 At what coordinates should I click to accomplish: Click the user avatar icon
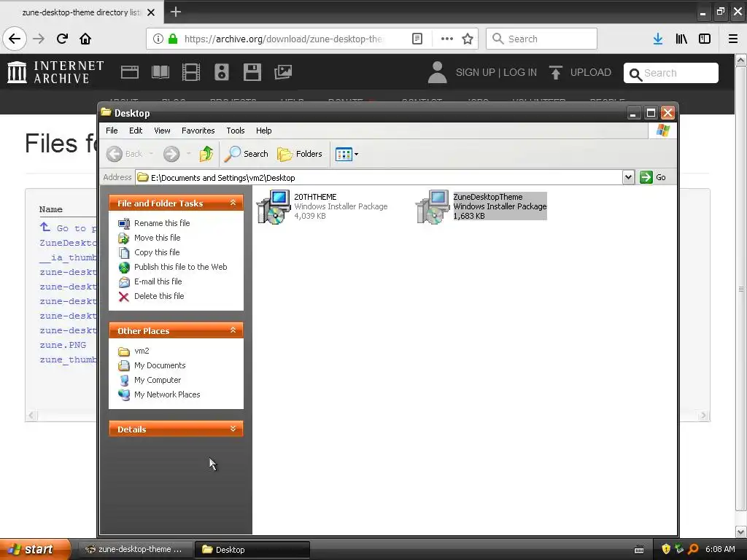(x=438, y=72)
